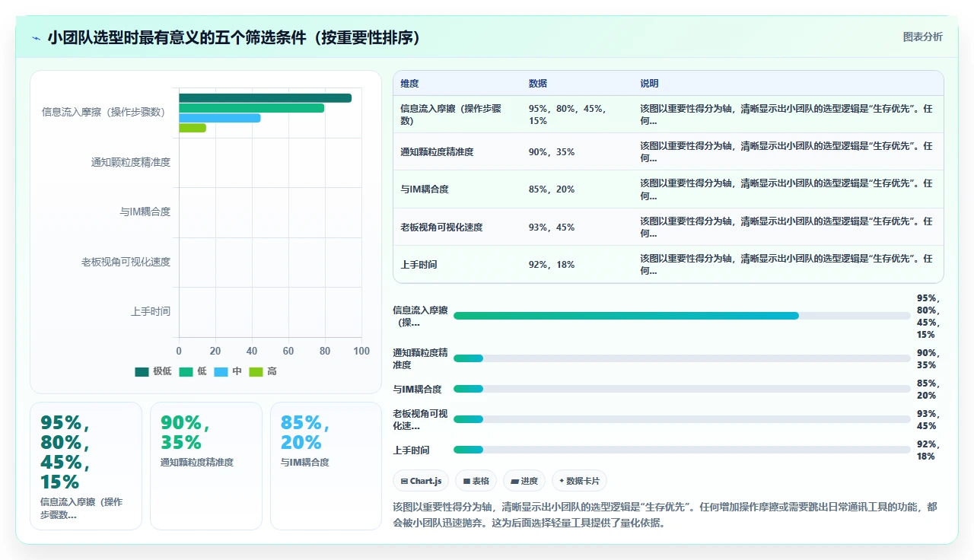The height and width of the screenshot is (560, 974).
Task: Click the 通知颗粒度精准度 progress bar
Action: point(682,358)
